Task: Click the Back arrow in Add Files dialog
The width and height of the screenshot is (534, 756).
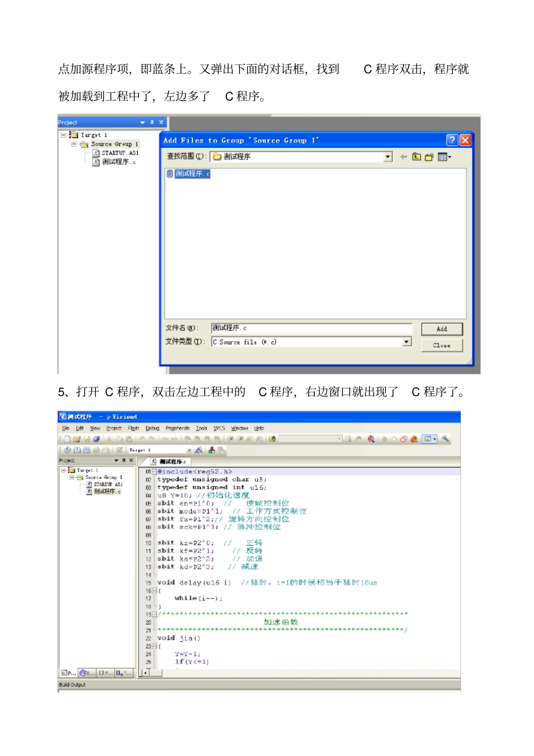Action: click(x=403, y=157)
